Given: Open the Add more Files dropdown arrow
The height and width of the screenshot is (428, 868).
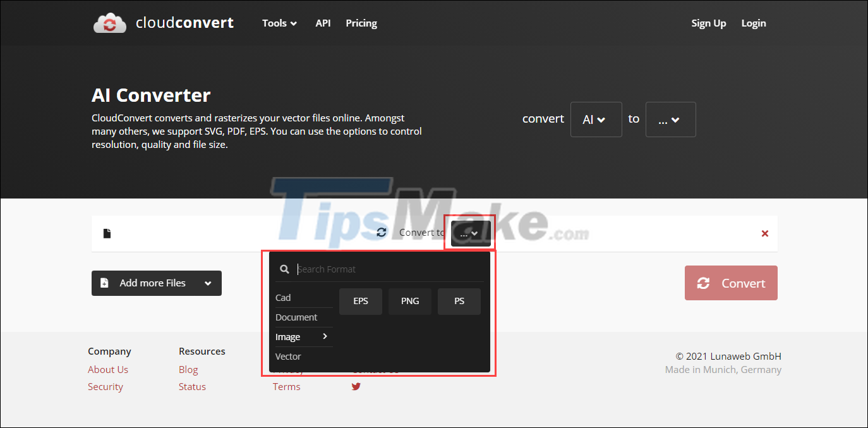Looking at the screenshot, I should pos(208,283).
